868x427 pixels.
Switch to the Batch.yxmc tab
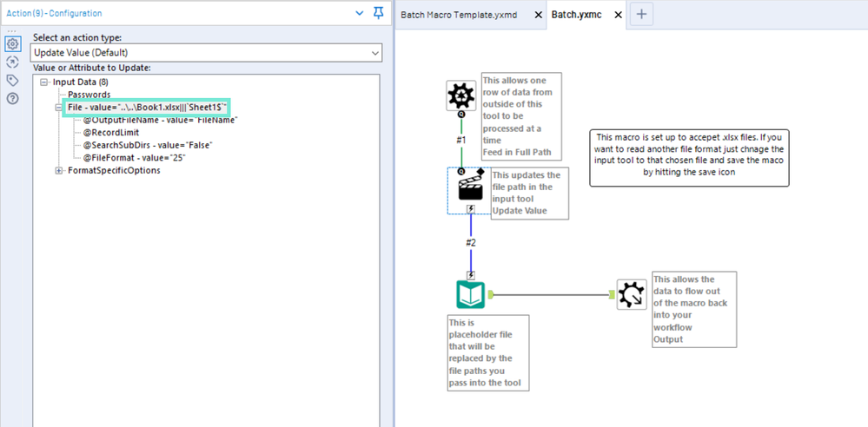[577, 15]
